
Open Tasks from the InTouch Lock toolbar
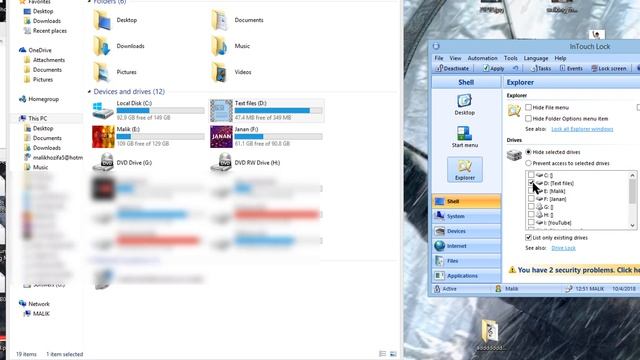[540, 69]
